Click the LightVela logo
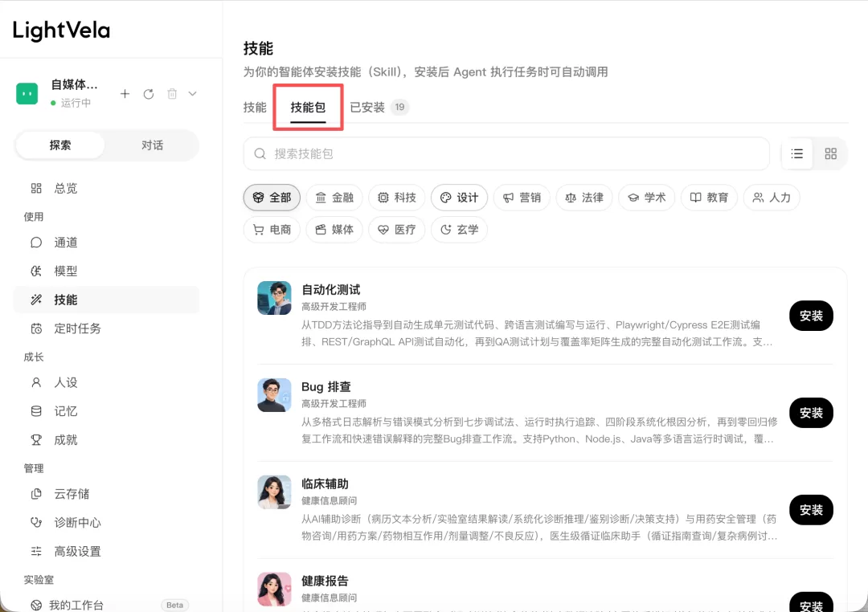This screenshot has height=612, width=868. 61,31
